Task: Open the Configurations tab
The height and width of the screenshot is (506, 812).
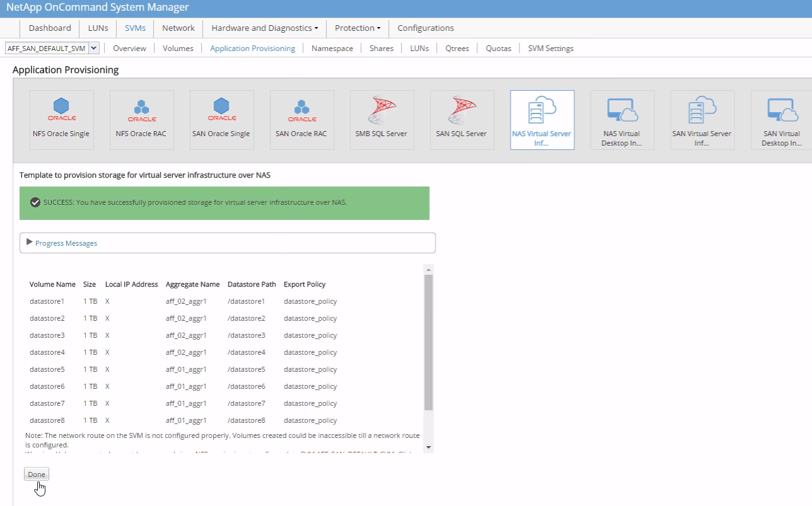Action: point(426,28)
